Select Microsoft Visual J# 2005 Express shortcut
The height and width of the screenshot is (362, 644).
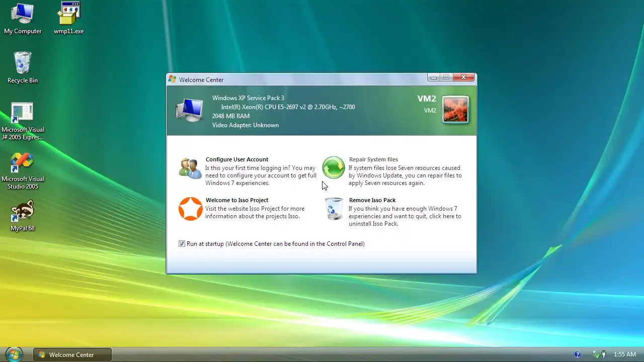point(23,121)
